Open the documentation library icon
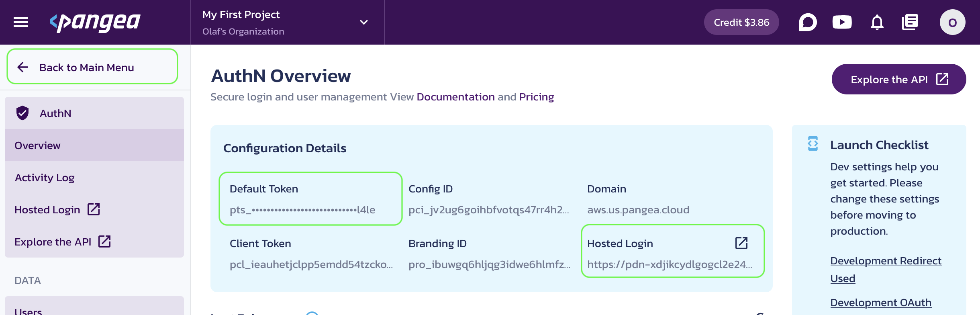 910,22
